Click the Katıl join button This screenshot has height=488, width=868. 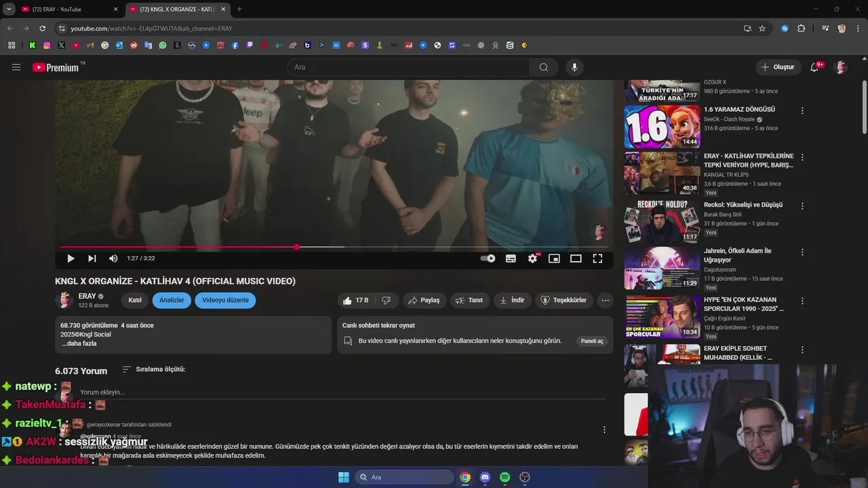(135, 300)
